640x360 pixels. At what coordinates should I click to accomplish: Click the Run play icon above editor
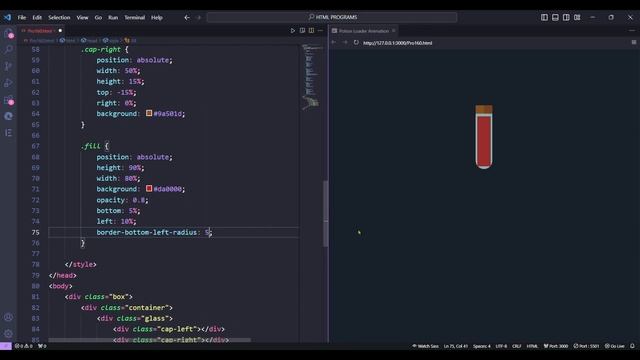coord(292,31)
